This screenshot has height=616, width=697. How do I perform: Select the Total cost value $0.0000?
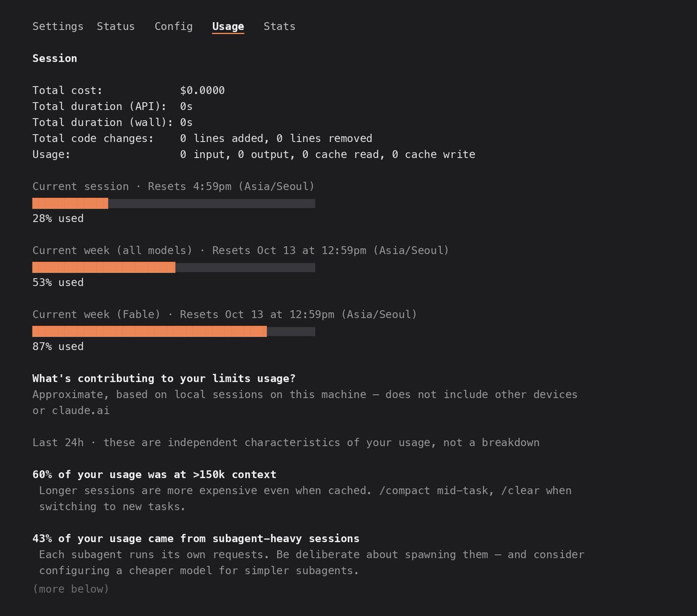coord(203,90)
